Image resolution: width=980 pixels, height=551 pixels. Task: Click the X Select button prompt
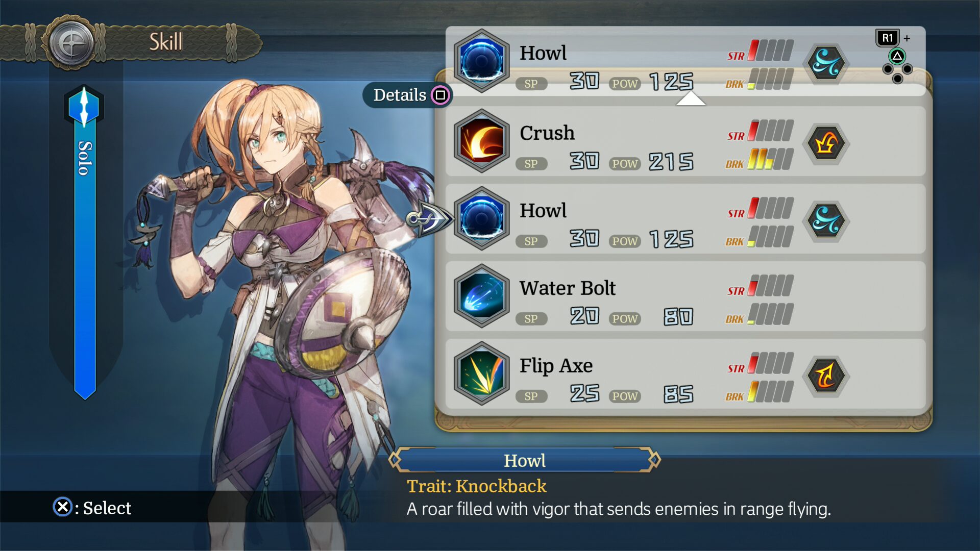click(x=92, y=508)
